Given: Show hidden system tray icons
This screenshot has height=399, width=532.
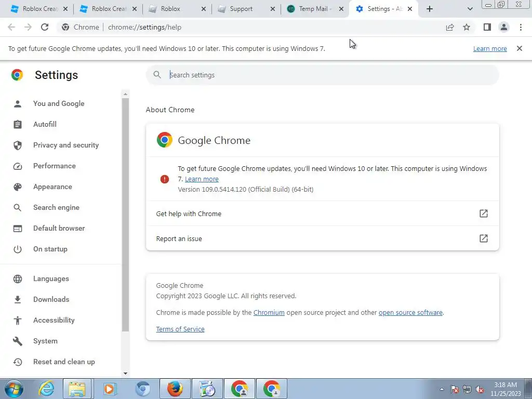Looking at the screenshot, I should [x=442, y=389].
